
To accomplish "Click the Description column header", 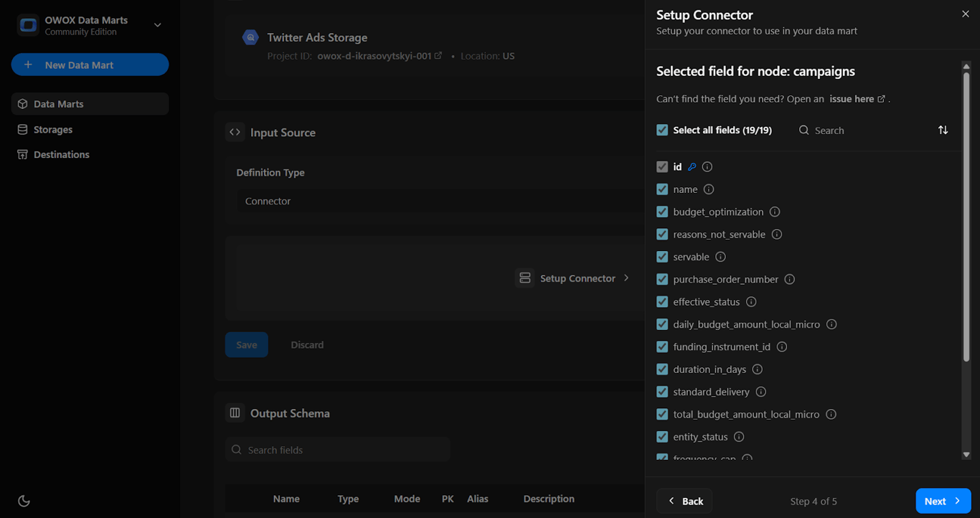I will (x=549, y=499).
